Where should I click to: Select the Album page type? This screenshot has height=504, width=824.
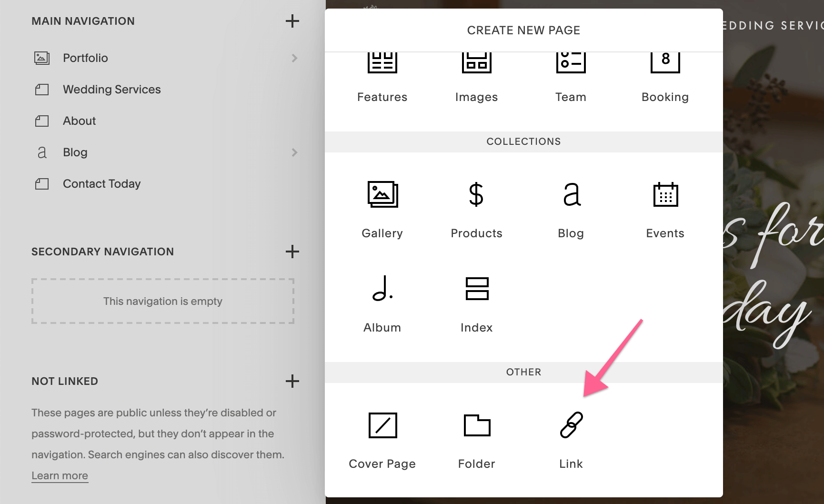[x=382, y=302]
